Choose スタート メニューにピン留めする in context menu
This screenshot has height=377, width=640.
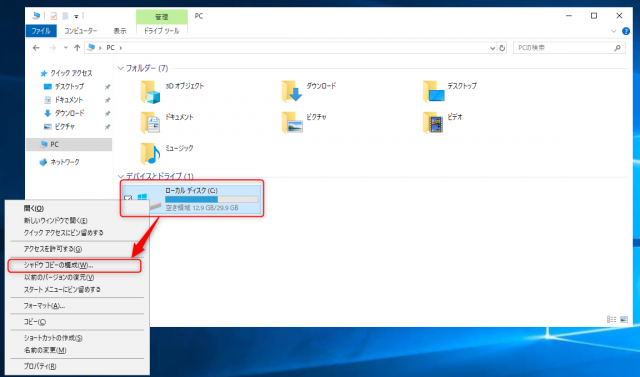tap(78, 290)
